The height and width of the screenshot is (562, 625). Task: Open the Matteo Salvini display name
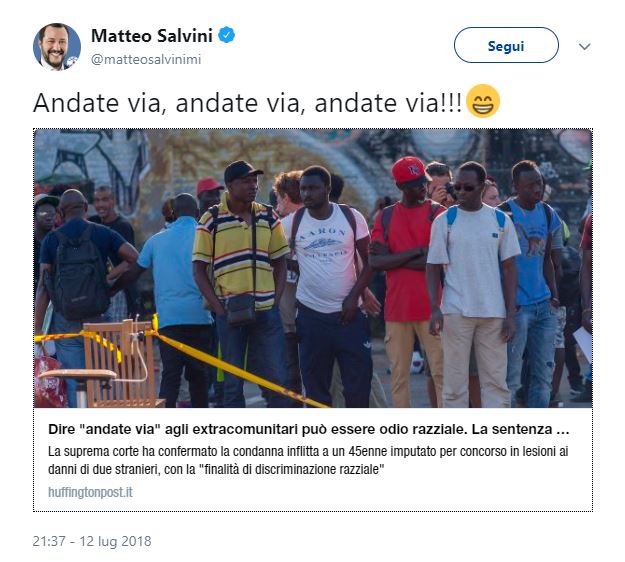tap(152, 35)
